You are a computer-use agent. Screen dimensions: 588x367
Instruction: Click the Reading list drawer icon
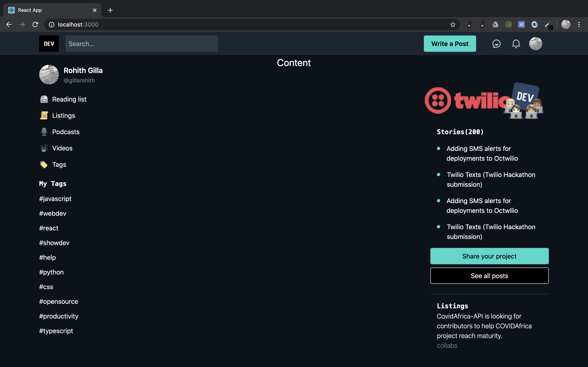44,99
